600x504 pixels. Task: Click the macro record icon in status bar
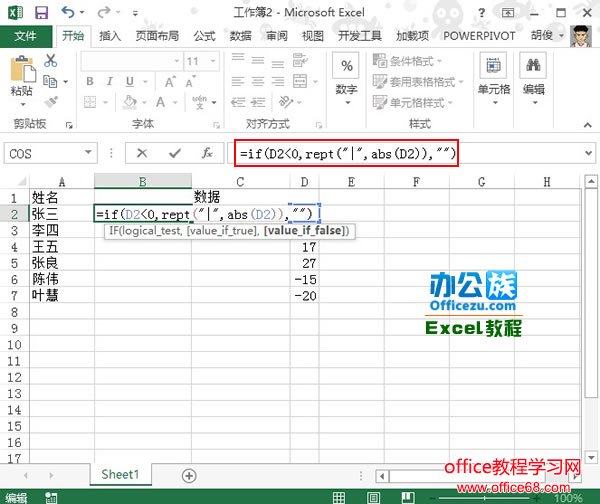coord(51,497)
